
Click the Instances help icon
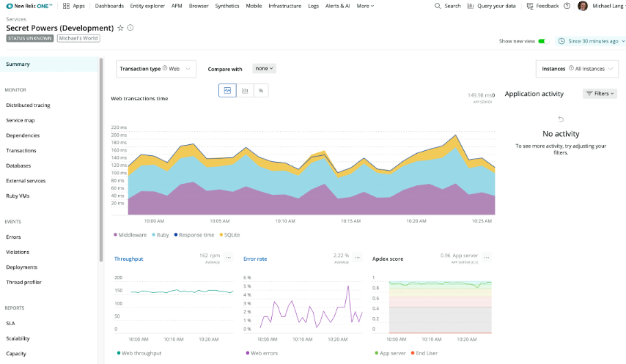[x=571, y=68]
